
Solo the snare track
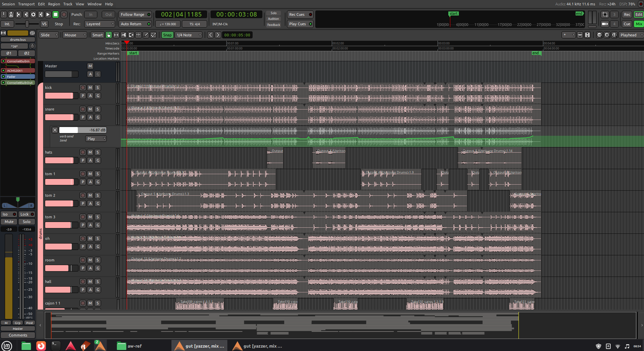click(98, 109)
